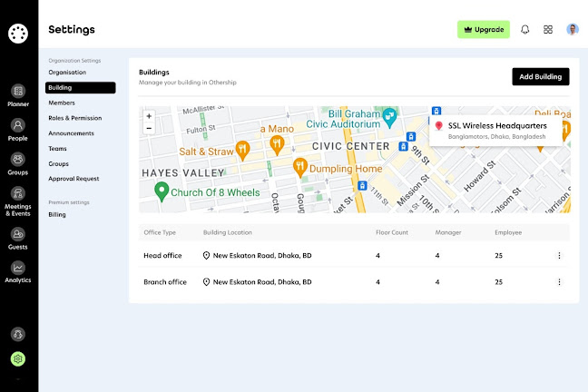Open the apps grid icon
This screenshot has width=588, height=392.
tap(548, 30)
